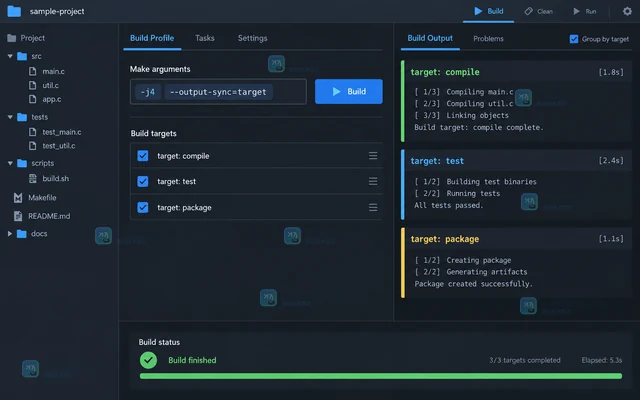
Task: Click drag handle for target: compile
Action: [x=373, y=156]
